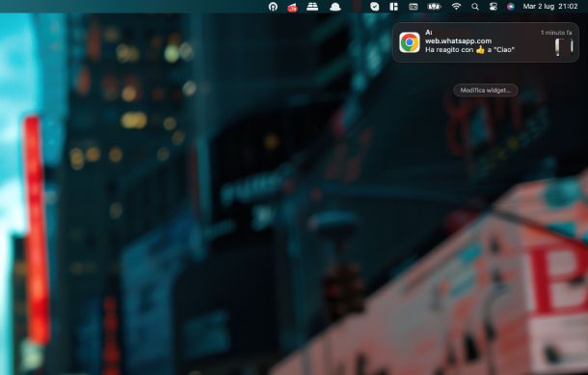Image resolution: width=588 pixels, height=375 pixels.
Task: Show battery status from menu bar
Action: point(434,7)
